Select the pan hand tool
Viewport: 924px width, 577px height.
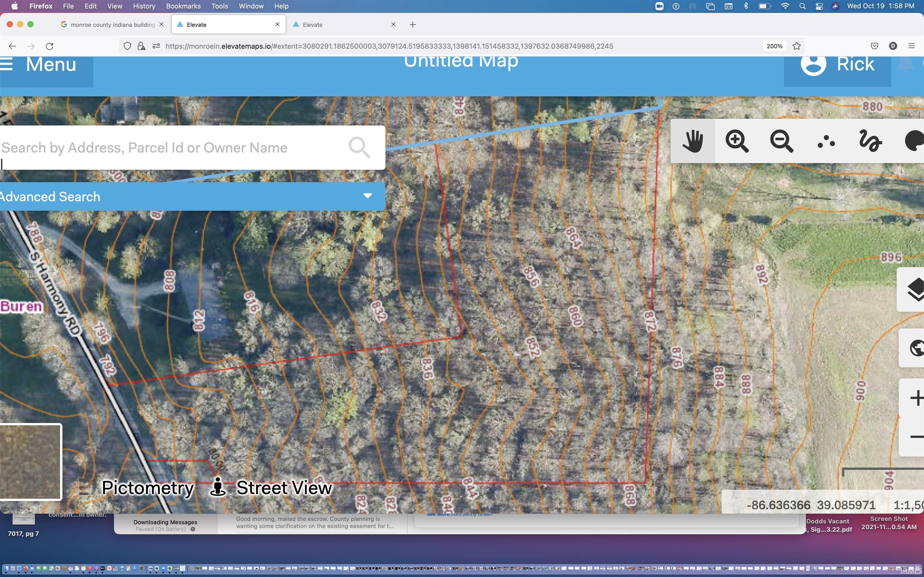tap(692, 141)
